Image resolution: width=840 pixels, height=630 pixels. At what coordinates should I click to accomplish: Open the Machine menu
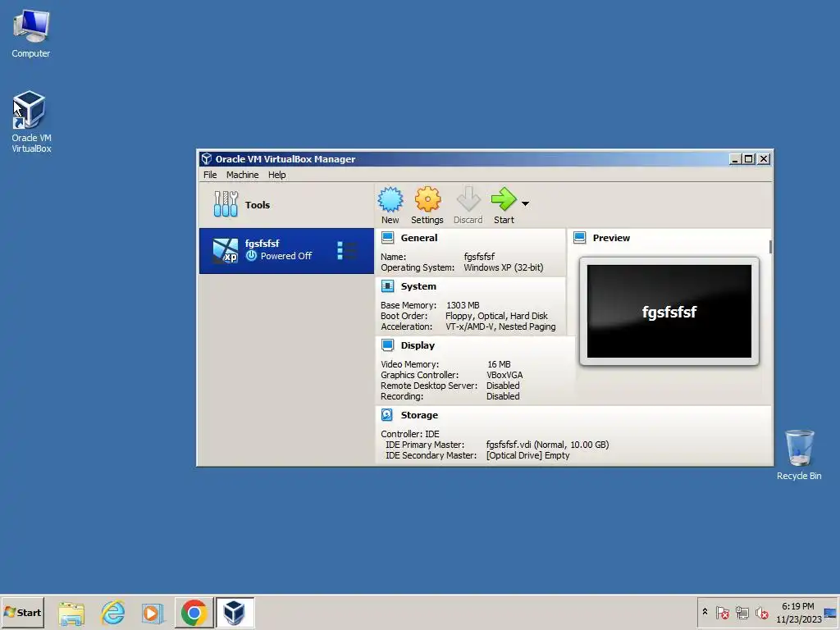(242, 175)
